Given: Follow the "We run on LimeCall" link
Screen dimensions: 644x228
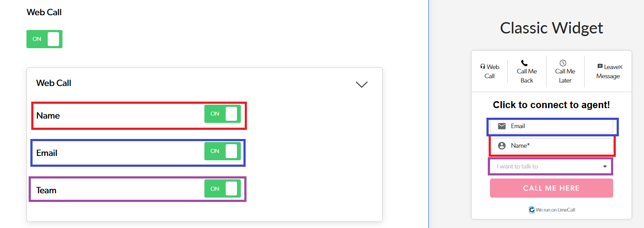Looking at the screenshot, I should coord(555,210).
